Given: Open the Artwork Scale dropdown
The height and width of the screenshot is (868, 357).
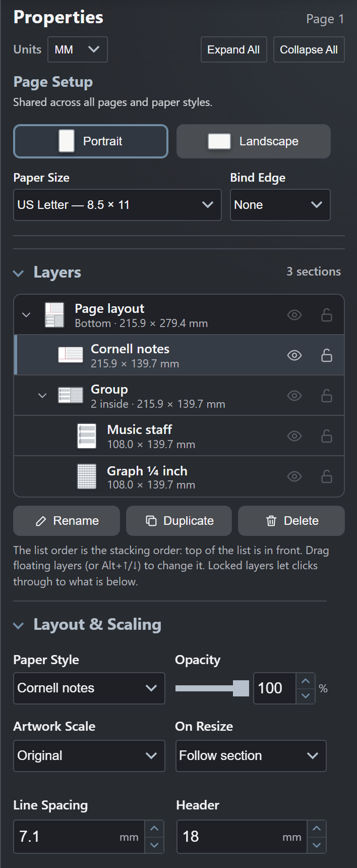Looking at the screenshot, I should [x=89, y=756].
